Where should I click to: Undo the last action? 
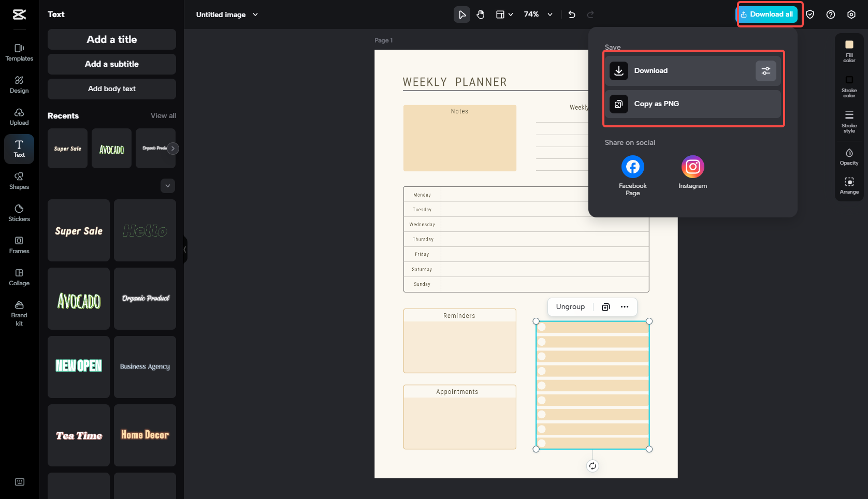[x=572, y=14]
